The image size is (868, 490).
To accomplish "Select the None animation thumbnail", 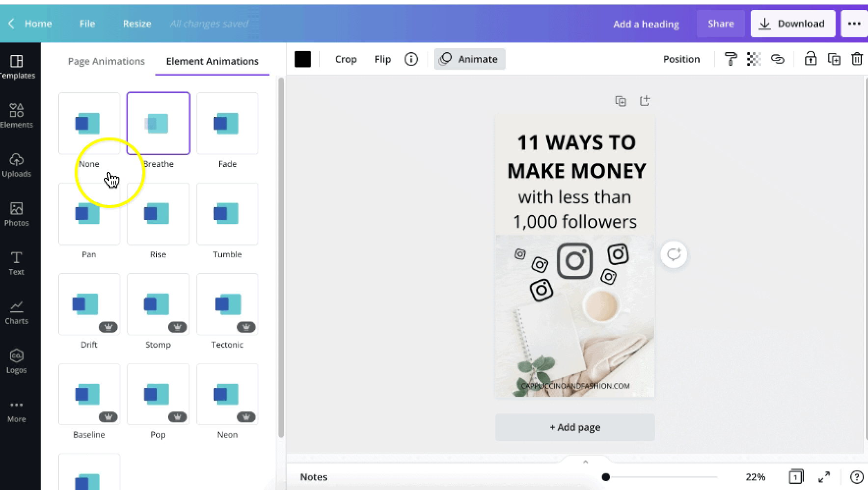I will [x=89, y=123].
